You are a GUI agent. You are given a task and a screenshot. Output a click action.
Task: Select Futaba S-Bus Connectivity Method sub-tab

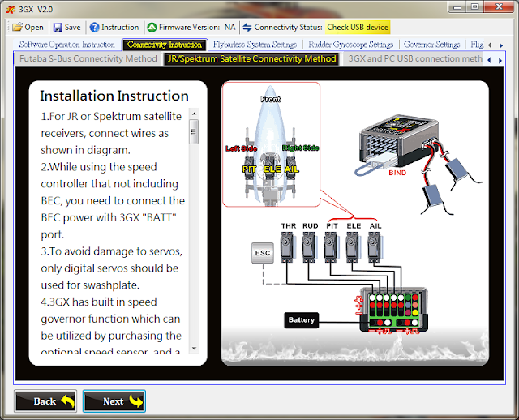(88, 59)
